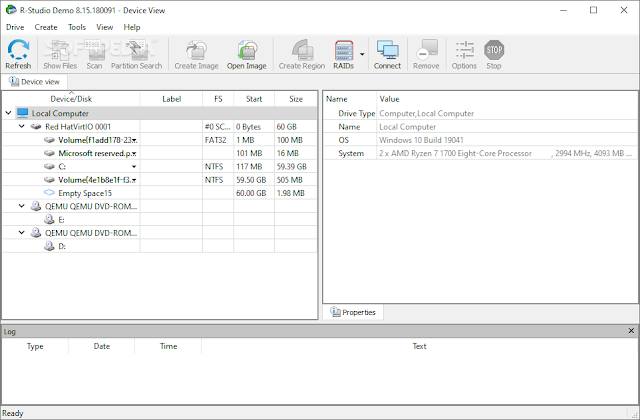Viewport: 640px width, 420px height.
Task: Click the Create Image toolbar icon
Action: [x=196, y=54]
